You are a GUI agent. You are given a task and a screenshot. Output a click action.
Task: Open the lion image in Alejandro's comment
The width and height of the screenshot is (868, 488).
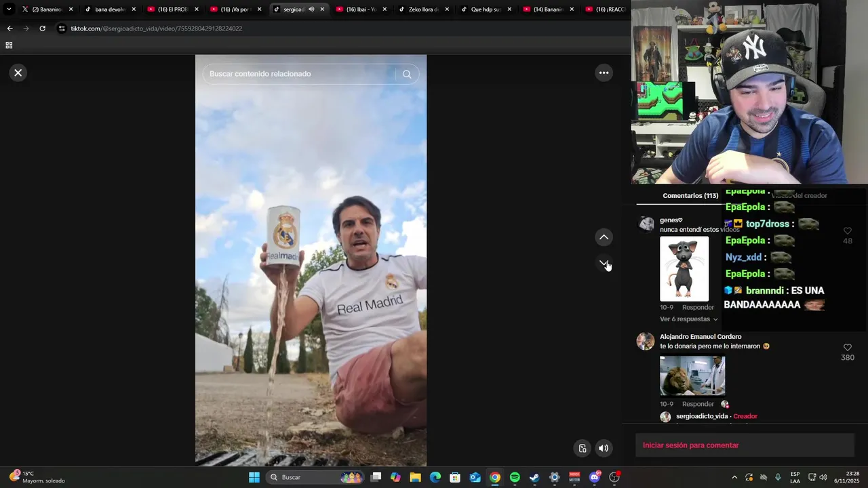(x=692, y=375)
